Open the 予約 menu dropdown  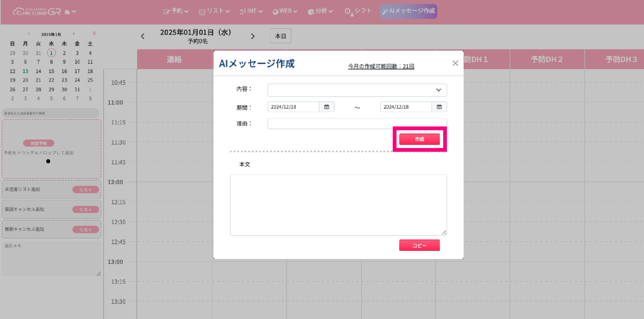176,11
